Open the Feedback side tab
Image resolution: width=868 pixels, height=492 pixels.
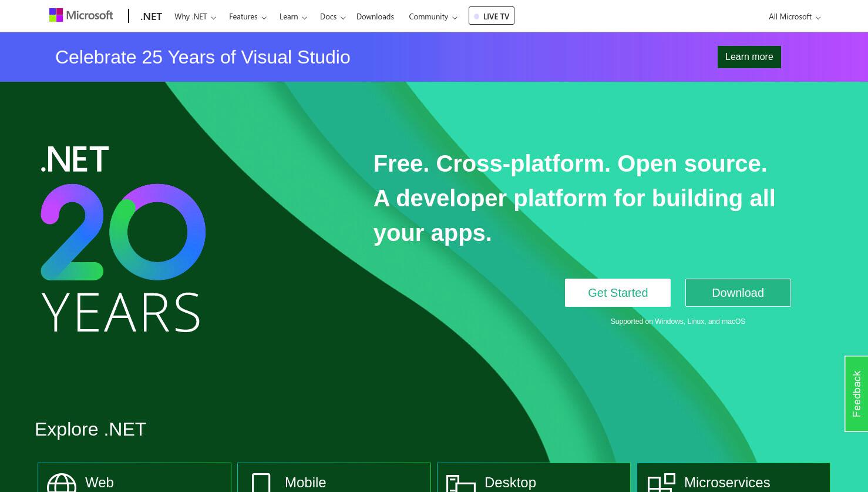856,394
